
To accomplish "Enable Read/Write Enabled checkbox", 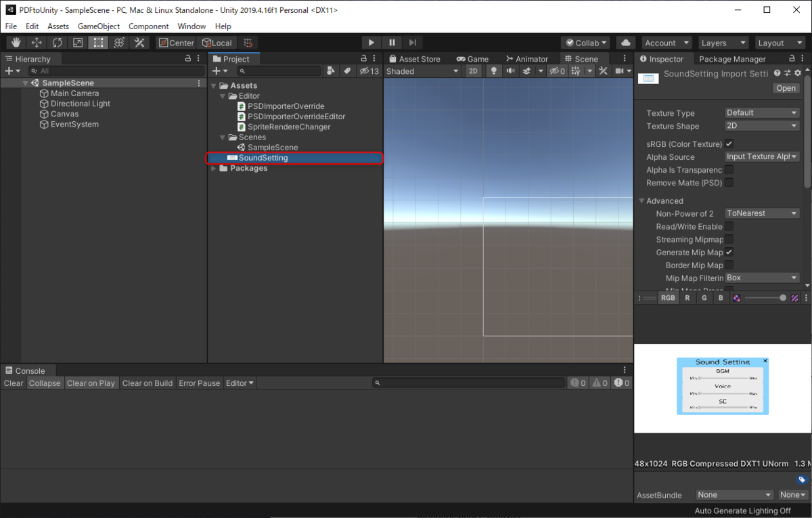I will point(729,226).
